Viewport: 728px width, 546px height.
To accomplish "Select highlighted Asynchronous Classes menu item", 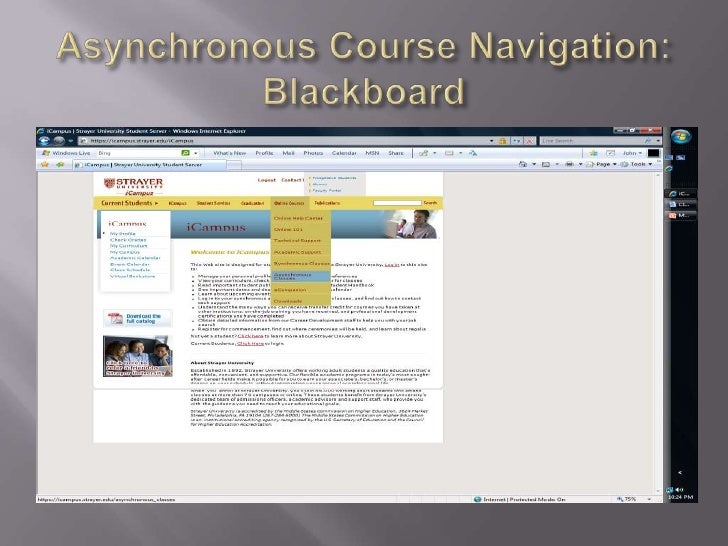I will 301,276.
